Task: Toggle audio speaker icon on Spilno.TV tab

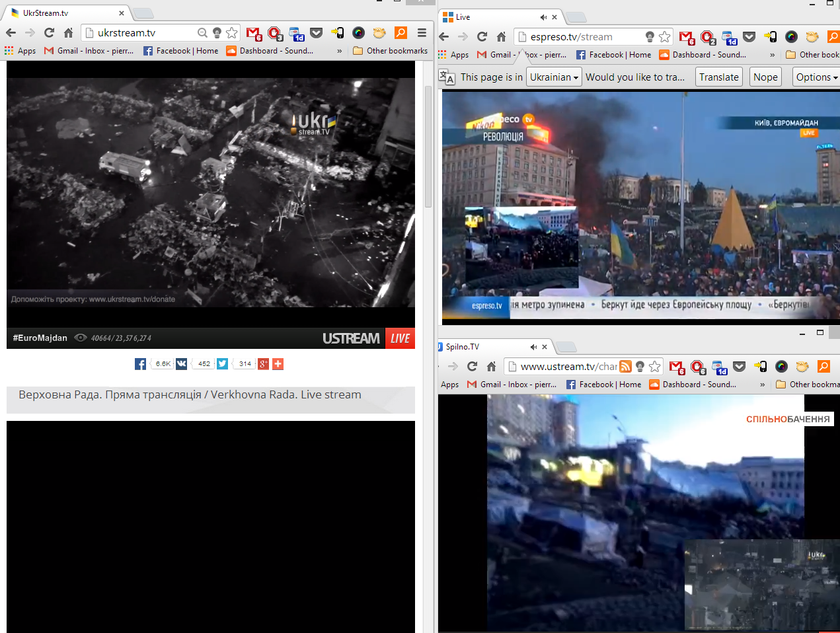Action: [533, 347]
